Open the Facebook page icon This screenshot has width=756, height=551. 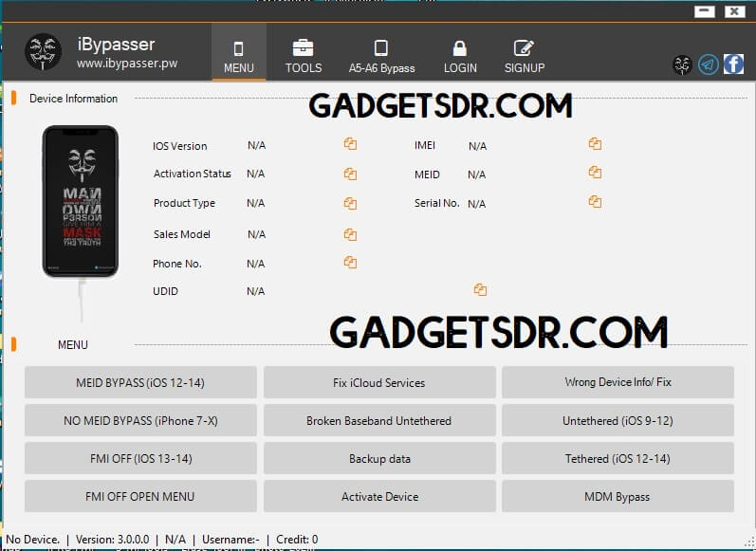pyautogui.click(x=733, y=64)
